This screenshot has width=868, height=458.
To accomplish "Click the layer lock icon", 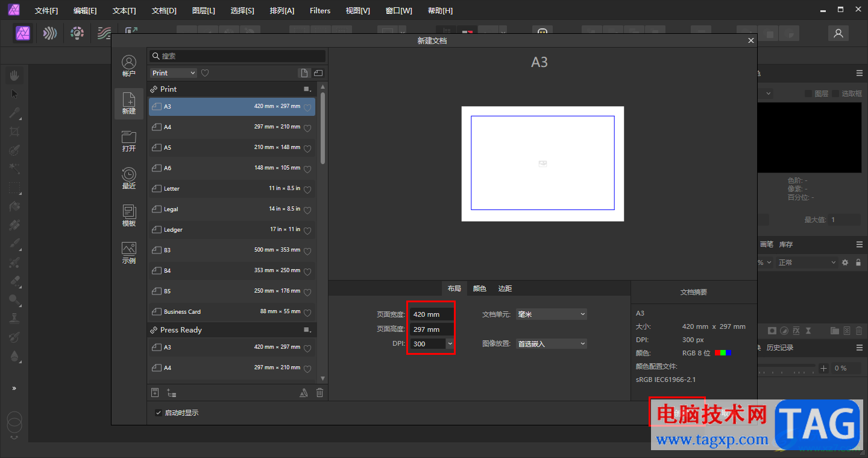I will (x=858, y=262).
